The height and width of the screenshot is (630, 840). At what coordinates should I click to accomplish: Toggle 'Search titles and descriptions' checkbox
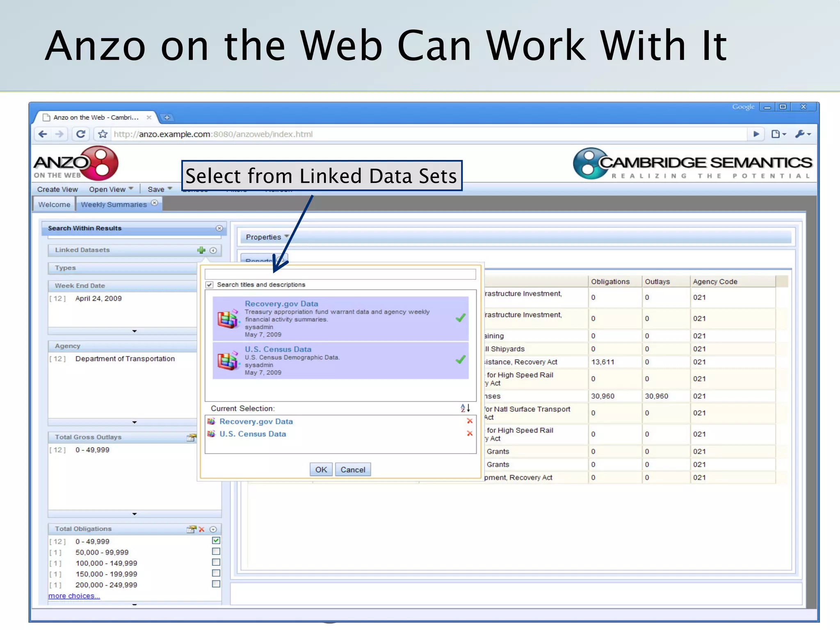(210, 285)
